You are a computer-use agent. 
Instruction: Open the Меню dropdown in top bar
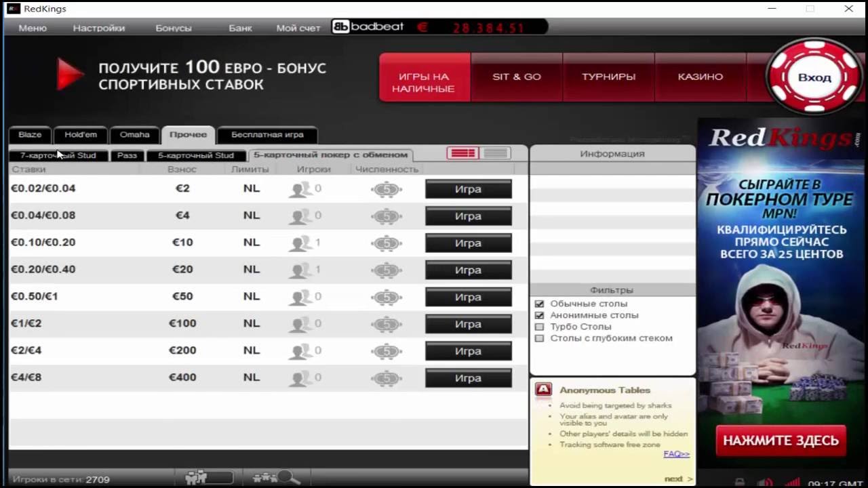(33, 28)
